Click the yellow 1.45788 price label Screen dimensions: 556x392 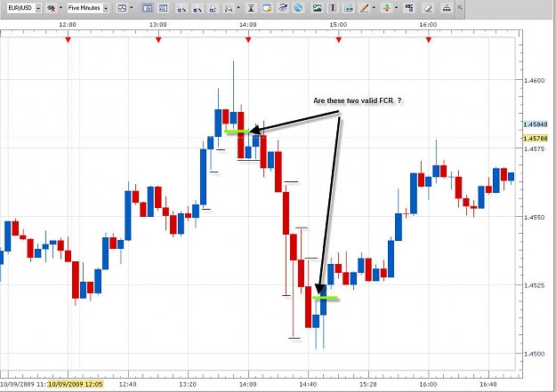(x=536, y=139)
